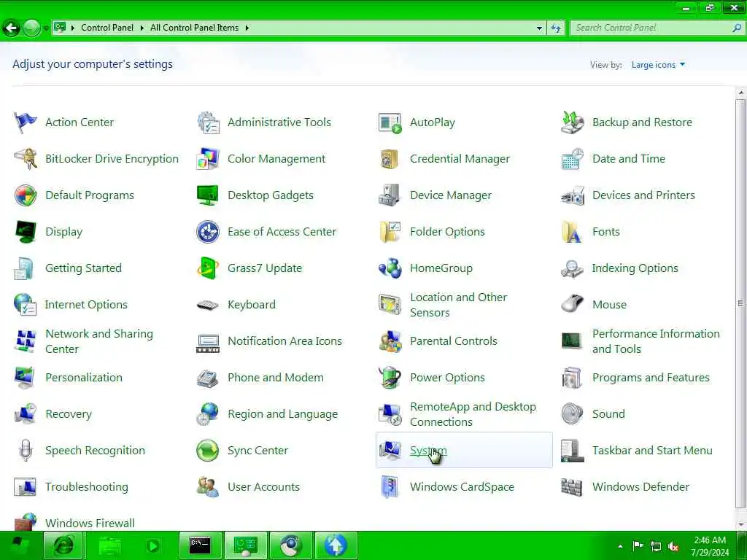
Task: Click the Credential Manager safe icon
Action: pyautogui.click(x=390, y=159)
